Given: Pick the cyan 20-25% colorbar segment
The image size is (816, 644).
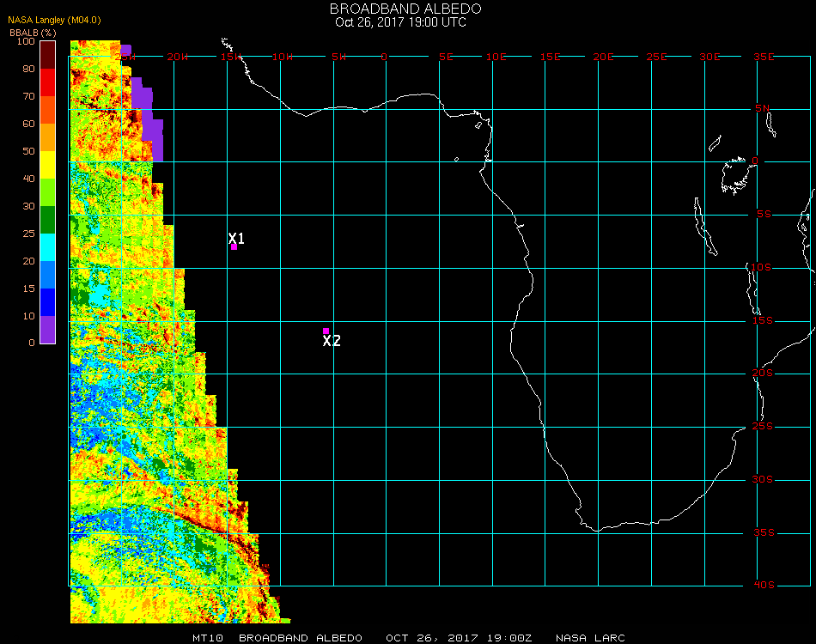Looking at the screenshot, I should pos(48,246).
